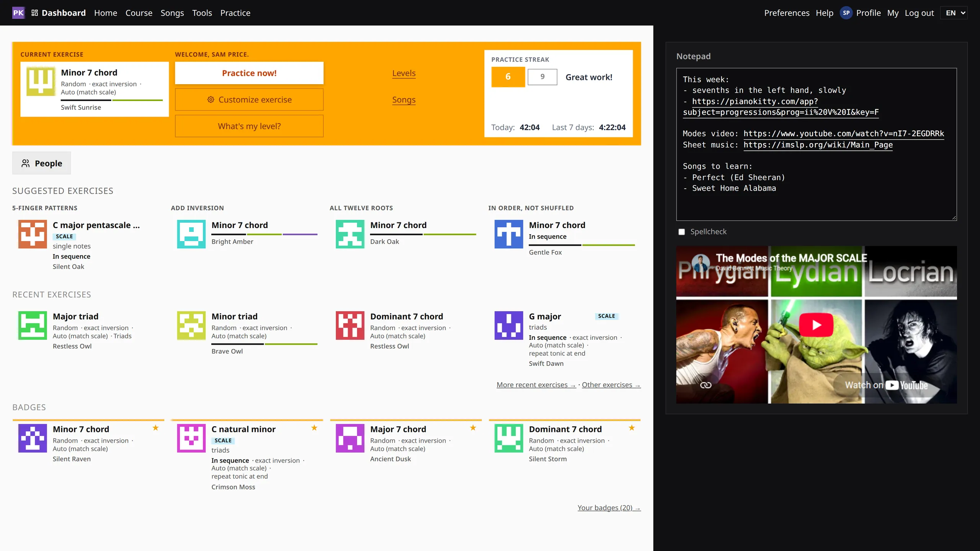This screenshot has width=980, height=551.
Task: Click the streak day 9 box
Action: (542, 77)
